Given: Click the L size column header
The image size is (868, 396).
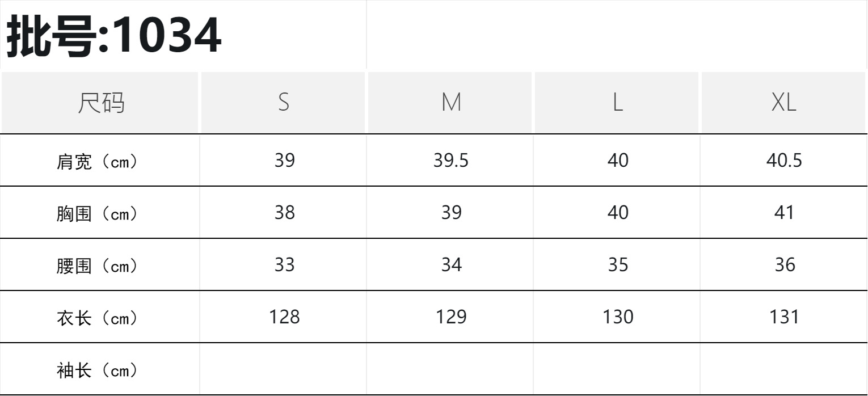Looking at the screenshot, I should 617,103.
